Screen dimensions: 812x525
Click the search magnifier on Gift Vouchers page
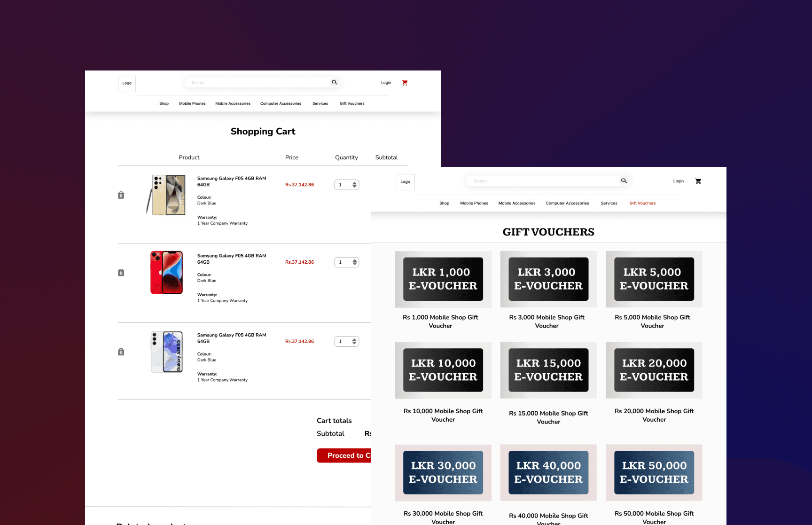tap(624, 181)
